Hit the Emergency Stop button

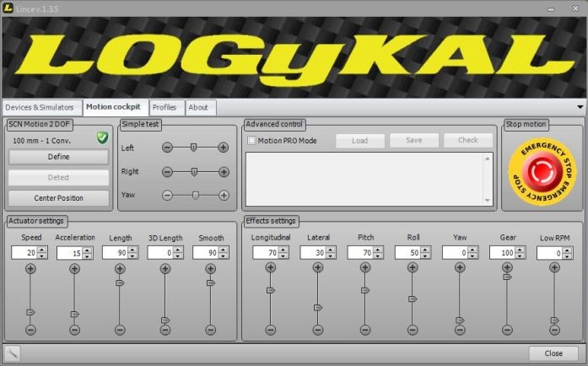(542, 171)
